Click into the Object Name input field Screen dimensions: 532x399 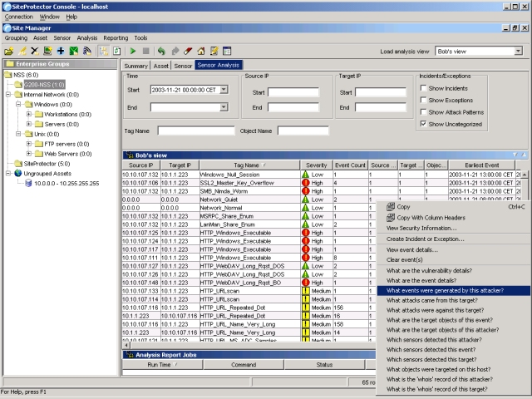303,131
